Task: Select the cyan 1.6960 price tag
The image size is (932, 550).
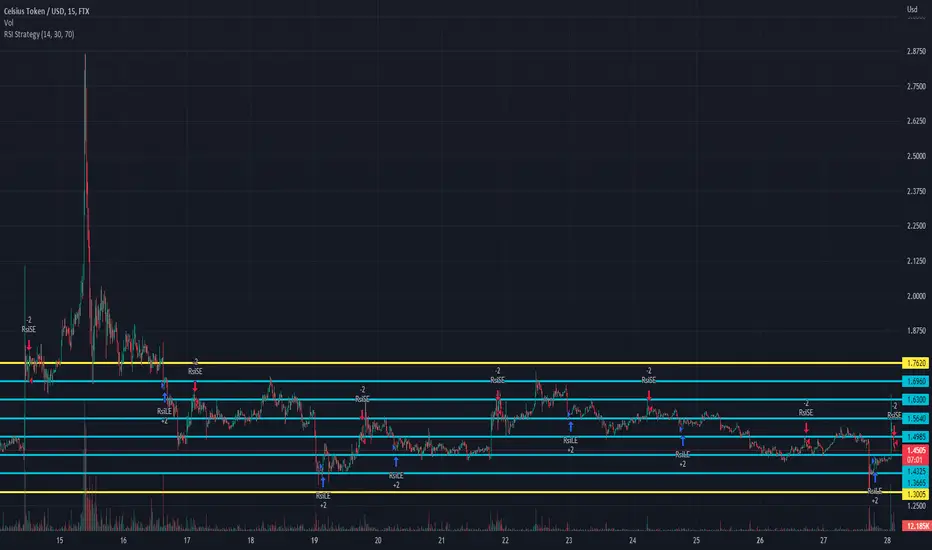Action: pyautogui.click(x=915, y=381)
